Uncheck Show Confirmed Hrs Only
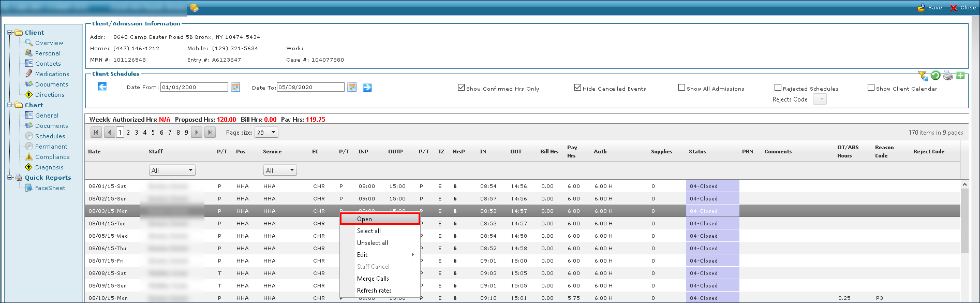 coord(461,88)
